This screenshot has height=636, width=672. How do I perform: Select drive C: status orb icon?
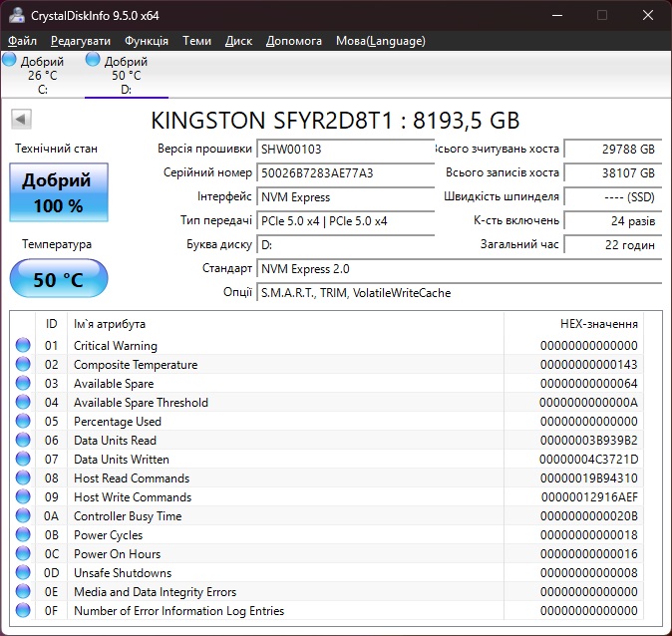10,60
